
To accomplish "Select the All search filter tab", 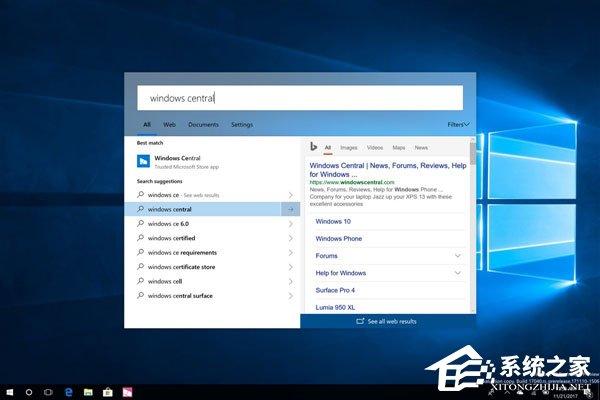I will pyautogui.click(x=147, y=124).
